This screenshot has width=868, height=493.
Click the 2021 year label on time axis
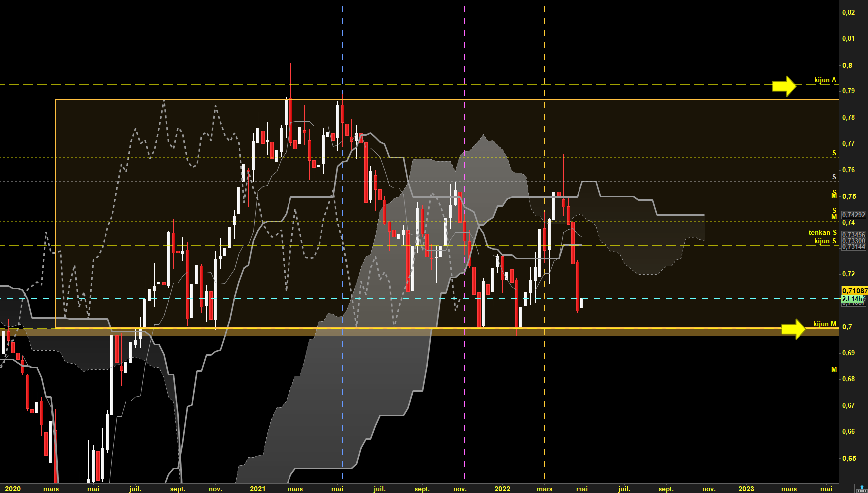coord(258,489)
